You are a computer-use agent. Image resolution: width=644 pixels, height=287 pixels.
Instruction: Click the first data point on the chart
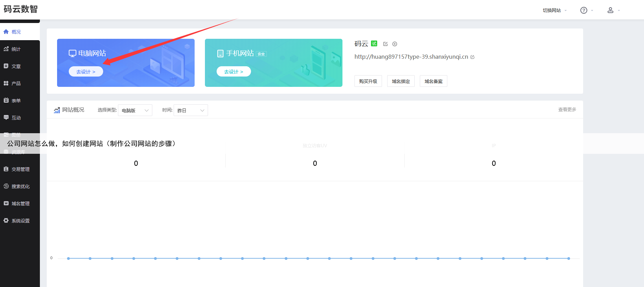(x=68, y=258)
